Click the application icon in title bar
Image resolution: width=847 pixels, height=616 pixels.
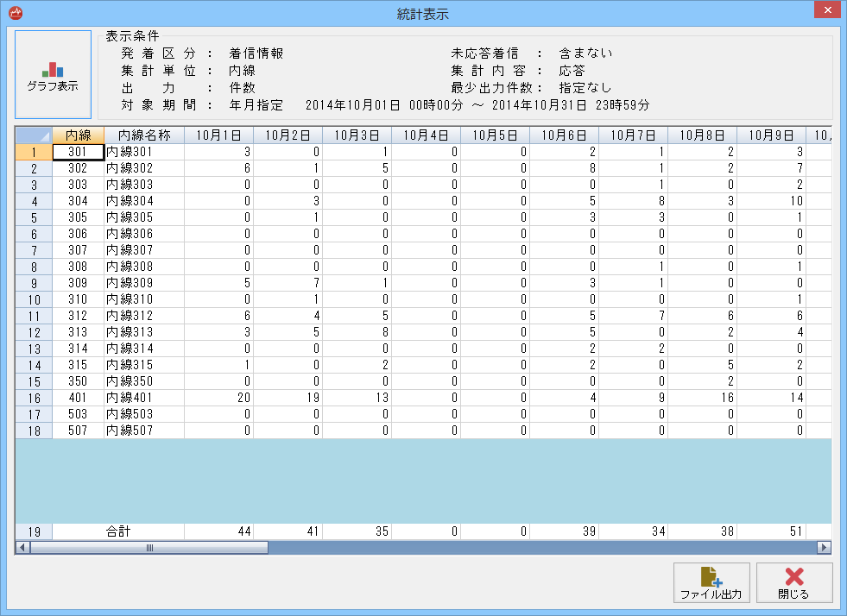pyautogui.click(x=15, y=13)
